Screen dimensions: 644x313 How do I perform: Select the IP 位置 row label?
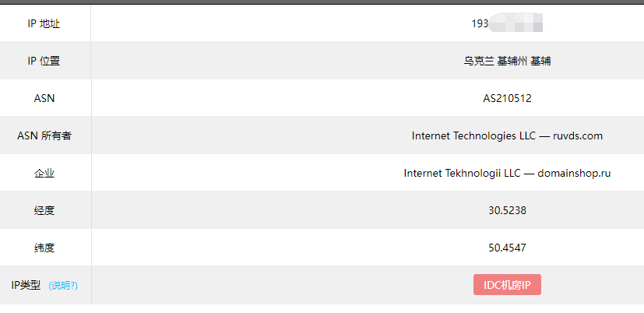pyautogui.click(x=44, y=61)
